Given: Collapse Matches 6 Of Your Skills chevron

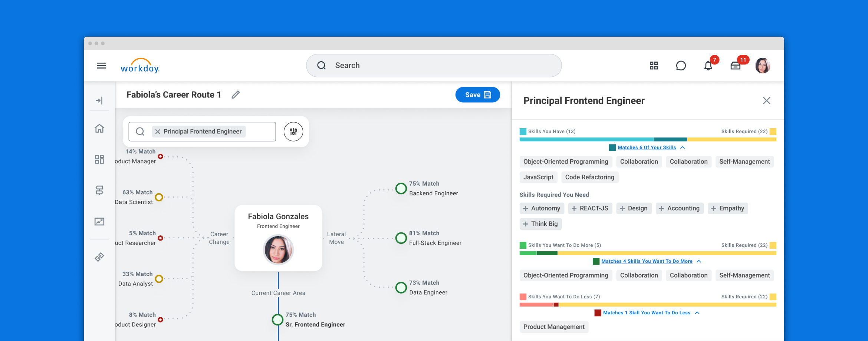Looking at the screenshot, I should coord(683,148).
